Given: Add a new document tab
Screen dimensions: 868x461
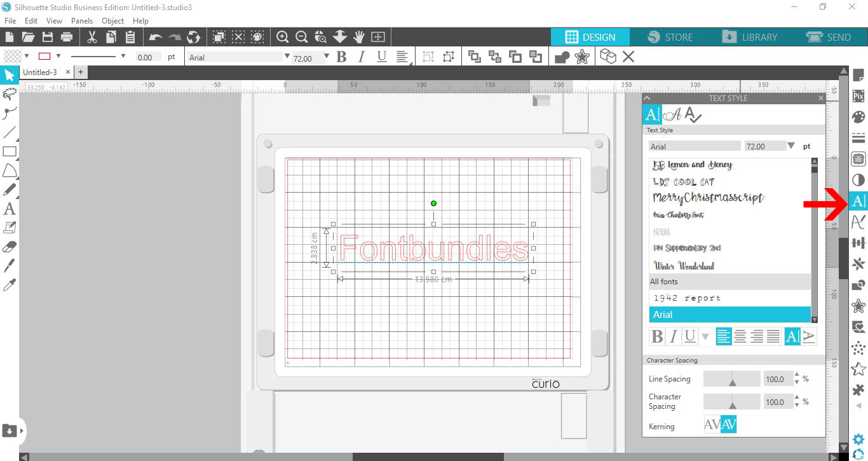Looking at the screenshot, I should pyautogui.click(x=81, y=72).
